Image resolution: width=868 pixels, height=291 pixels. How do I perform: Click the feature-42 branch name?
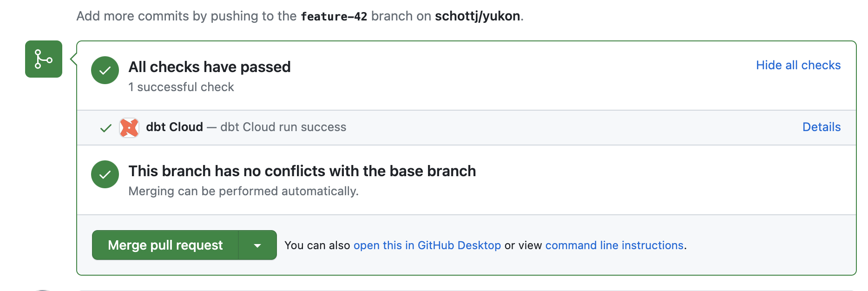(x=334, y=15)
